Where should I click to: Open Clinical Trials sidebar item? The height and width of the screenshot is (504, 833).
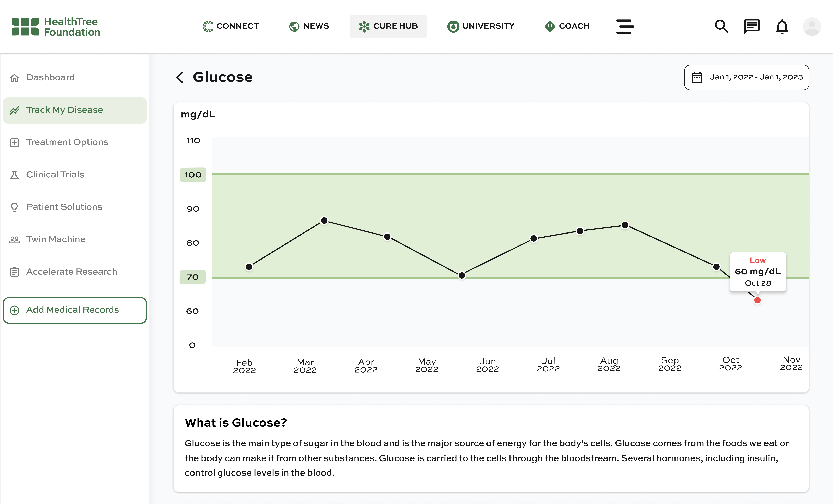[75, 175]
